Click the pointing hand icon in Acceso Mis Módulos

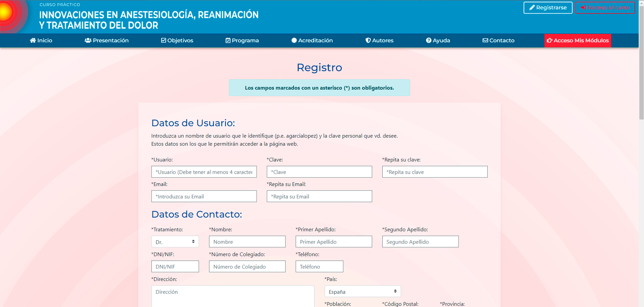point(549,40)
